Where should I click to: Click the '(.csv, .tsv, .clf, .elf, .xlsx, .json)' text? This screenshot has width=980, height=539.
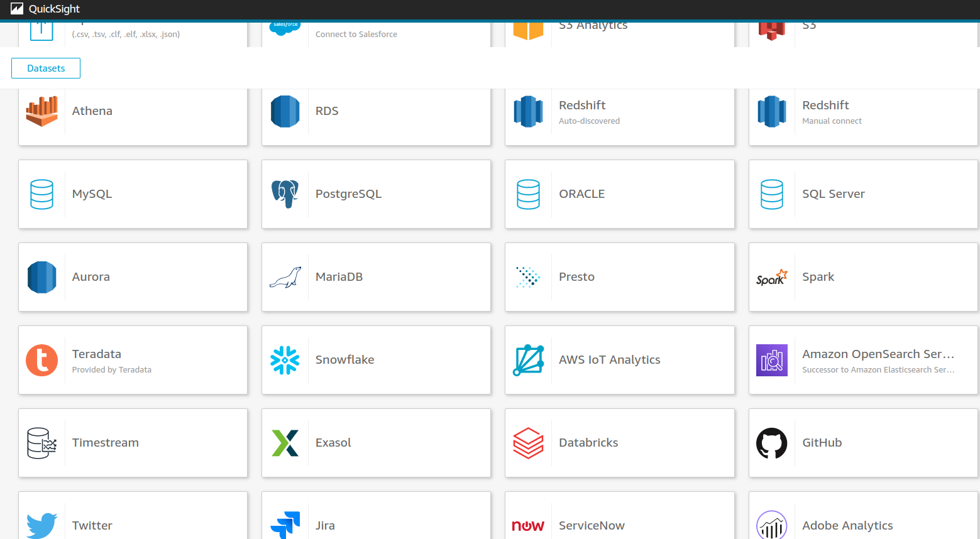click(x=126, y=35)
